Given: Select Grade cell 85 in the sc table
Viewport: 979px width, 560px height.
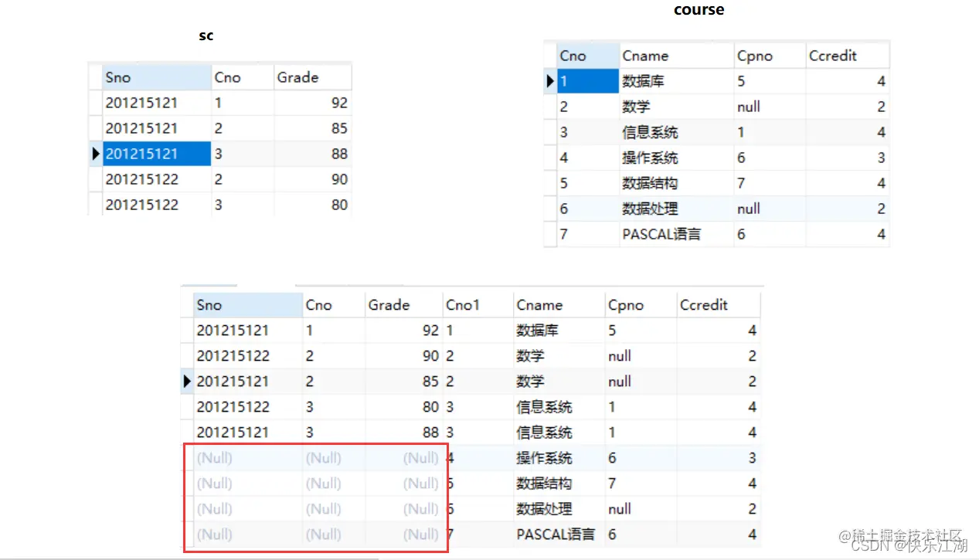Looking at the screenshot, I should (x=313, y=128).
